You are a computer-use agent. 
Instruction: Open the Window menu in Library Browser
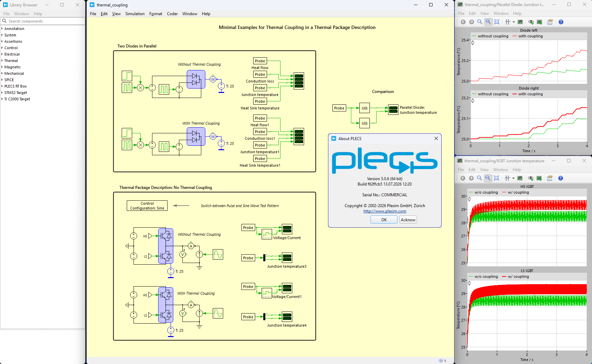pos(22,14)
